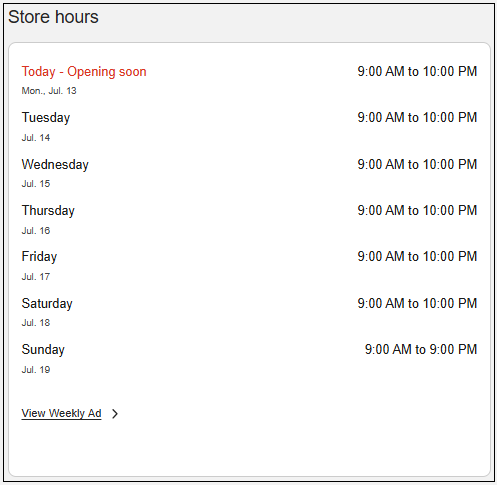Select the Store hours heading
Image resolution: width=497 pixels, height=485 pixels.
53,17
